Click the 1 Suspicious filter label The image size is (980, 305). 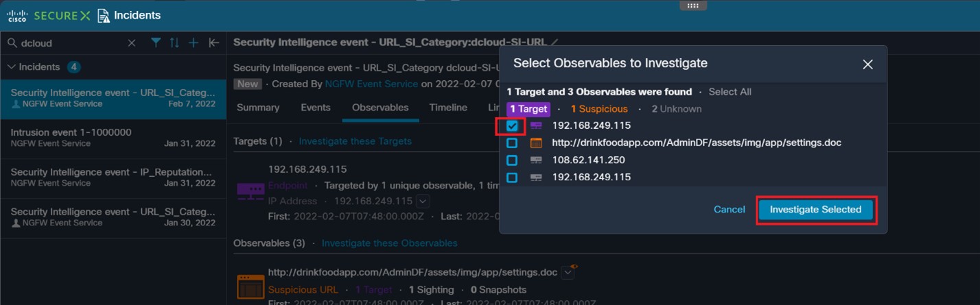[x=599, y=109]
